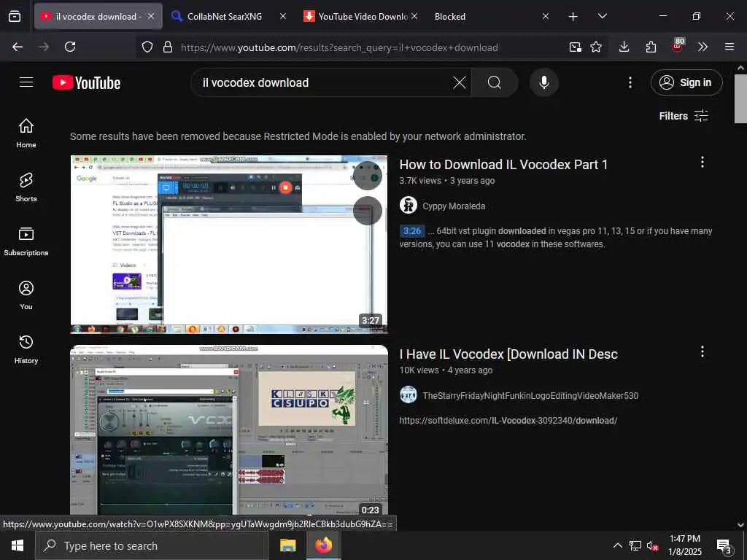Open Shorts in YouTube sidebar
The height and width of the screenshot is (560, 747).
[x=26, y=187]
